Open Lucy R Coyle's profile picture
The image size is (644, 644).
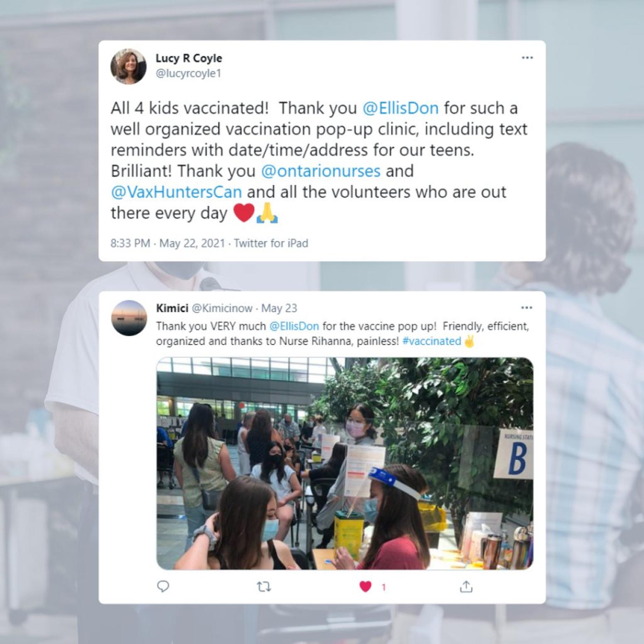128,66
